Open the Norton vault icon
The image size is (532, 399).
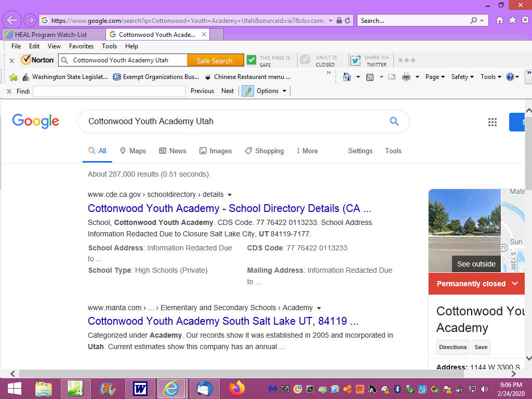pyautogui.click(x=305, y=60)
